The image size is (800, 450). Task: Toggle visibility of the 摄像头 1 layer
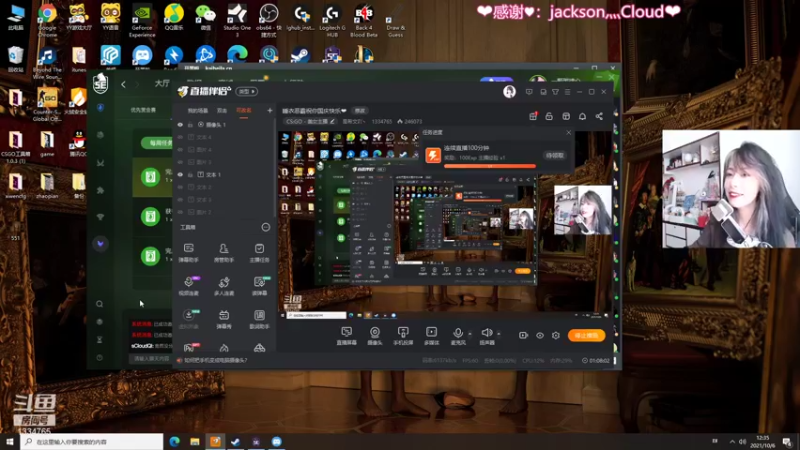pyautogui.click(x=180, y=124)
